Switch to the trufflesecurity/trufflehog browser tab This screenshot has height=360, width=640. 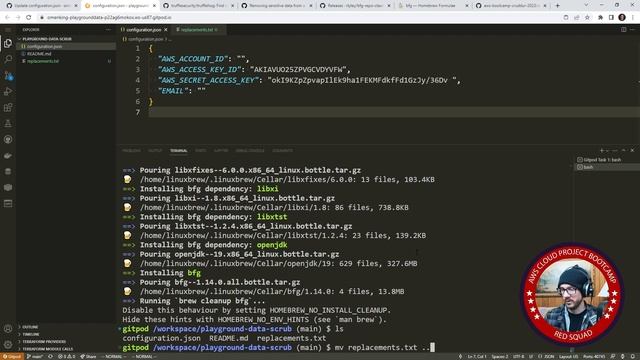coord(198,6)
